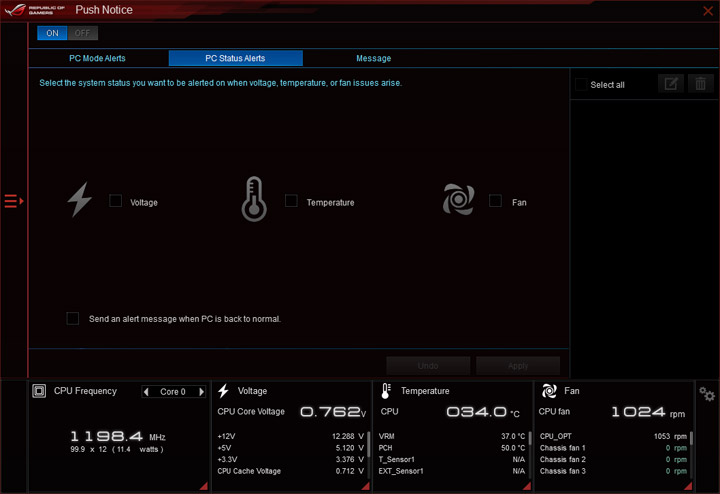
Task: Click the large Fan alert icon
Action: [x=458, y=199]
